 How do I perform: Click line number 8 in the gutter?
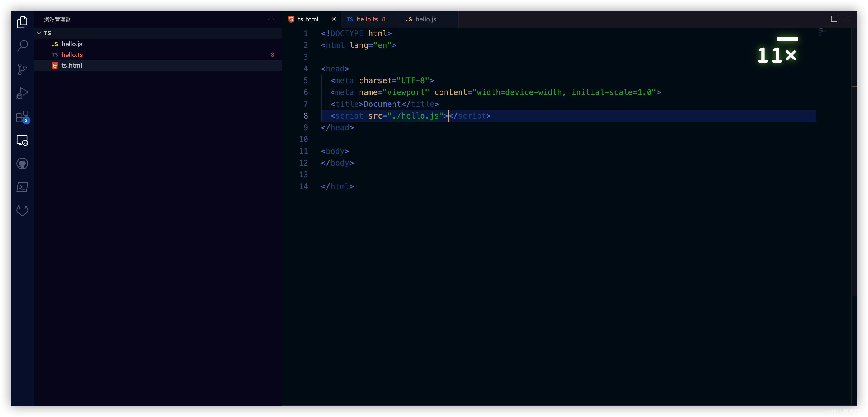(305, 116)
